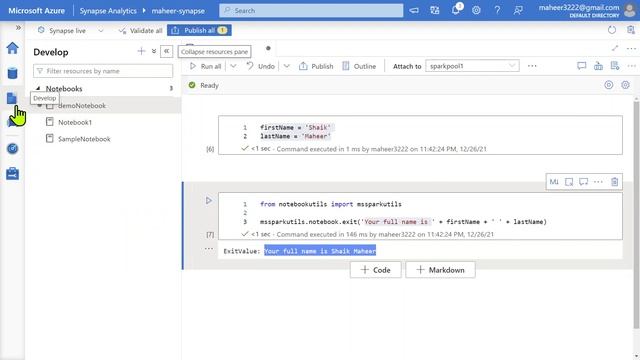640x360 pixels.
Task: Click the stop session circle icon
Action: point(609,85)
